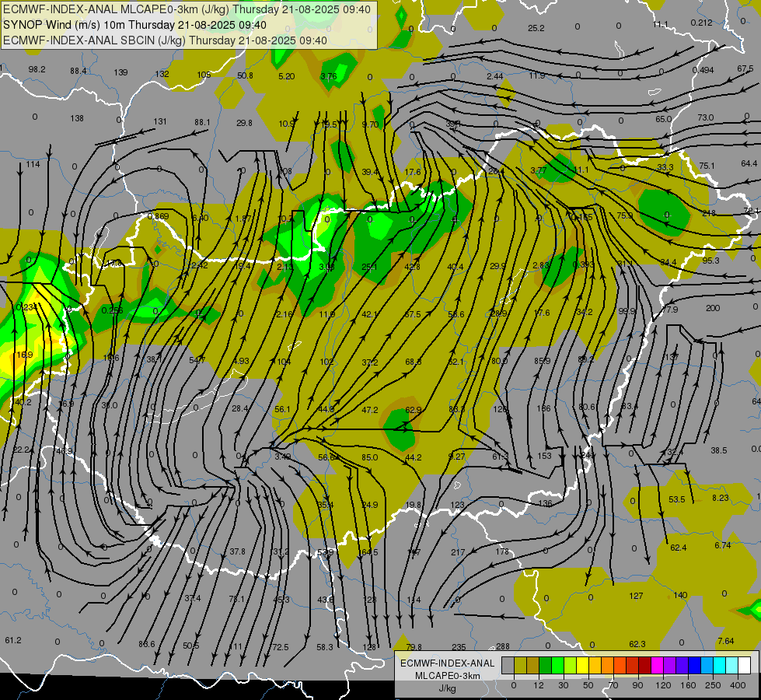The width and height of the screenshot is (761, 700).
Task: Click the map value 131
Action: (160, 121)
